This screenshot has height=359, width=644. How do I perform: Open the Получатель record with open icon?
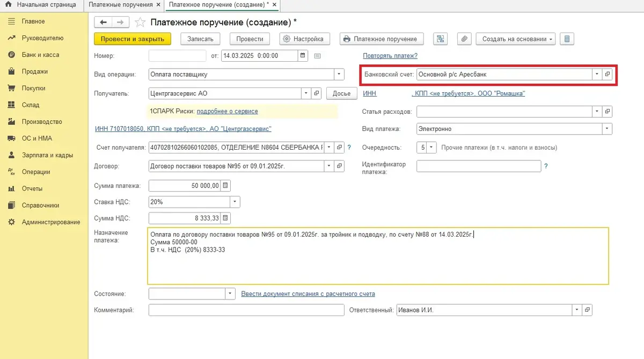(x=316, y=93)
